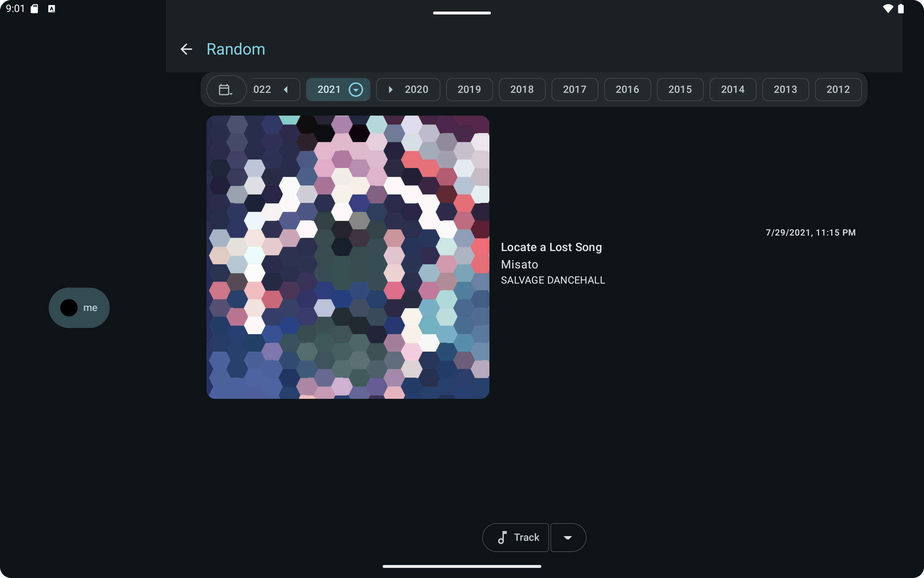Open the album art thumbnail

coord(348,257)
